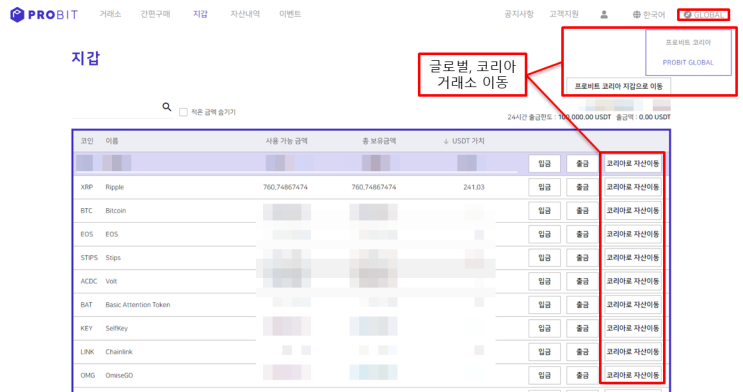
Task: Open the 자산내역 menu
Action: tap(245, 14)
